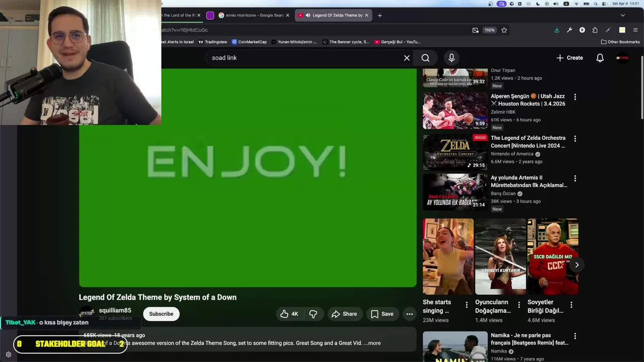Open Yunan Mitolojisinin bookmark
This screenshot has width=644, height=362.
[x=294, y=42]
